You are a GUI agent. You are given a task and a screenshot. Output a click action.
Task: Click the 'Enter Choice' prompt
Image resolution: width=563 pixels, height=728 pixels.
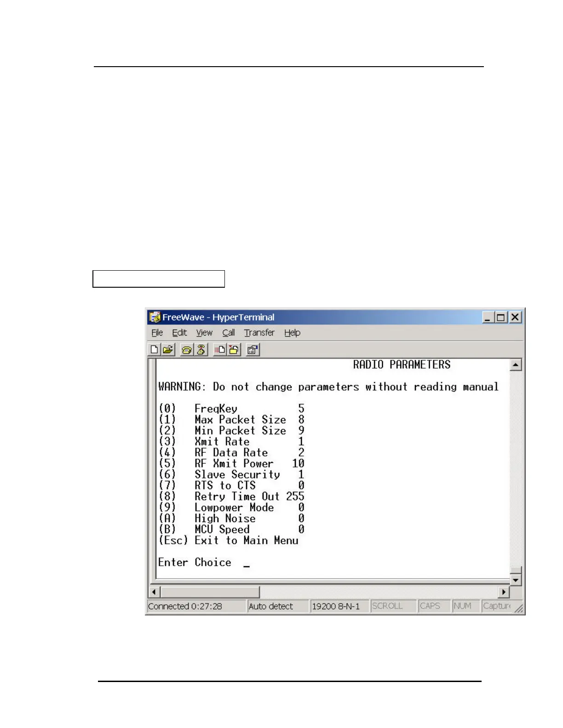[195, 563]
